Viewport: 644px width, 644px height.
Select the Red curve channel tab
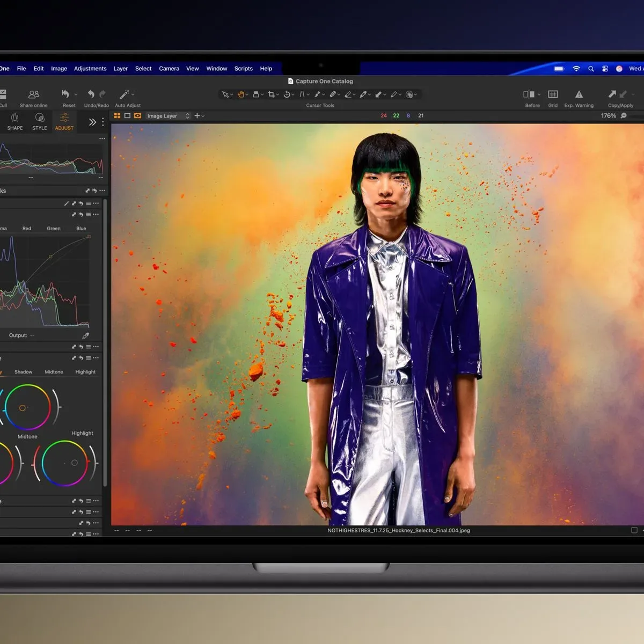(27, 229)
